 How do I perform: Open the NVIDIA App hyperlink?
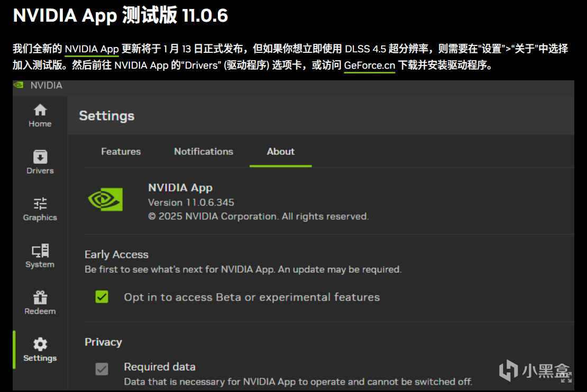tap(92, 49)
